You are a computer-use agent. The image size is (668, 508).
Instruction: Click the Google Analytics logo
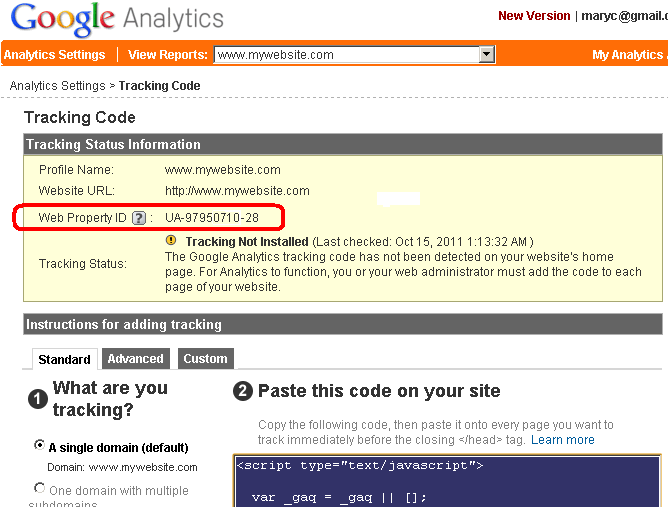pyautogui.click(x=117, y=20)
